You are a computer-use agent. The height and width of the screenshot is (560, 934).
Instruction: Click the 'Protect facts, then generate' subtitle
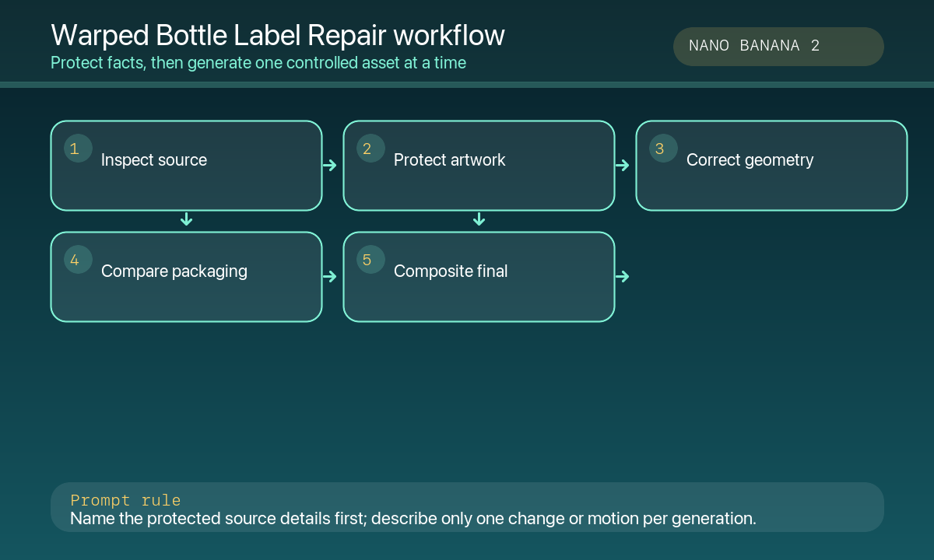(258, 63)
